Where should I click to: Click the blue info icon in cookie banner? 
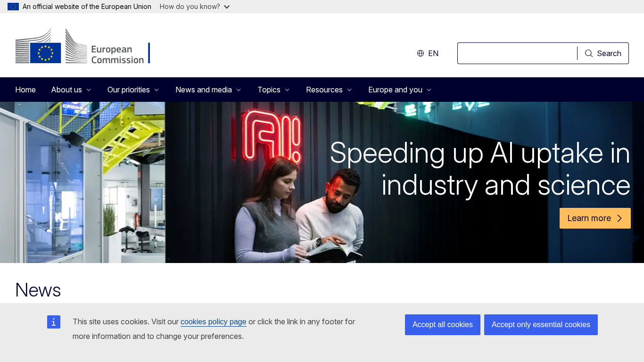(54, 322)
